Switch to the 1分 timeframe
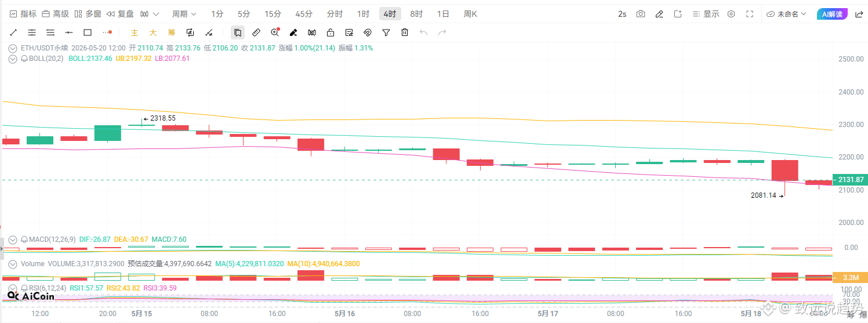The height and width of the screenshot is (323, 868). point(217,14)
